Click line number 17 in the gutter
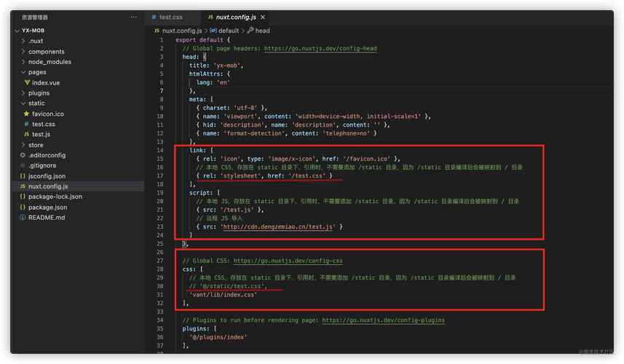The height and width of the screenshot is (364, 624). coord(160,175)
